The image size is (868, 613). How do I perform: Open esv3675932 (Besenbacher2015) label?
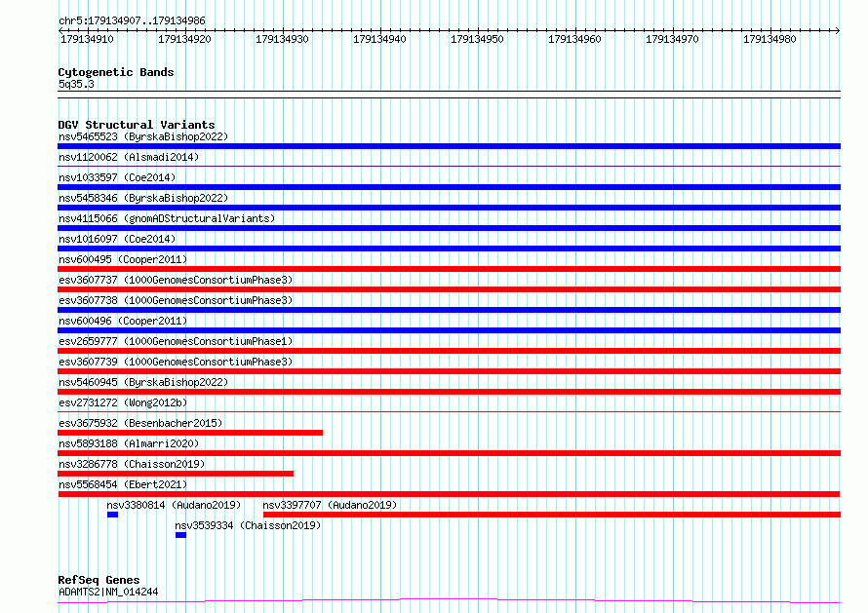tap(140, 423)
